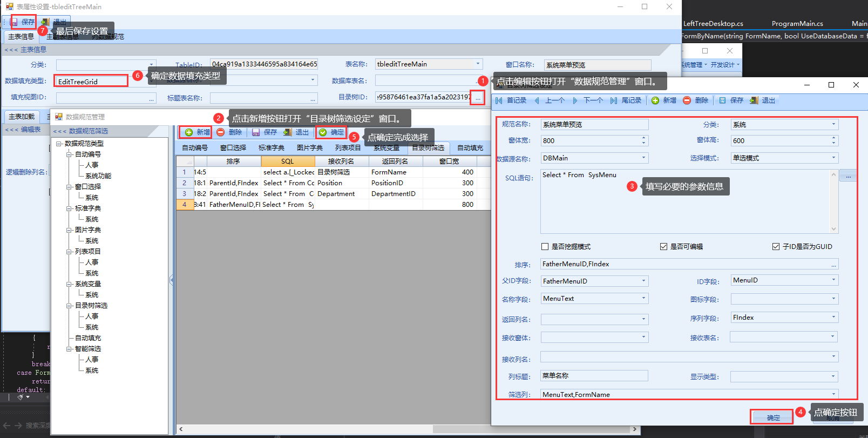Image resolution: width=868 pixels, height=438 pixels.
Task: Open the ProgramMain.cs editor tab
Action: click(797, 24)
